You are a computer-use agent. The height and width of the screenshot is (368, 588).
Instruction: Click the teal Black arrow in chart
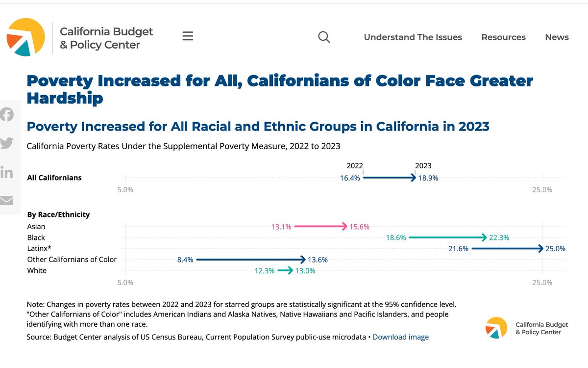click(x=447, y=237)
